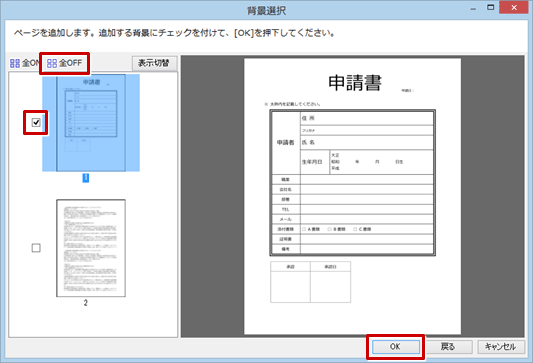
Task: Click the 申請書 title in the preview
Action: (355, 83)
